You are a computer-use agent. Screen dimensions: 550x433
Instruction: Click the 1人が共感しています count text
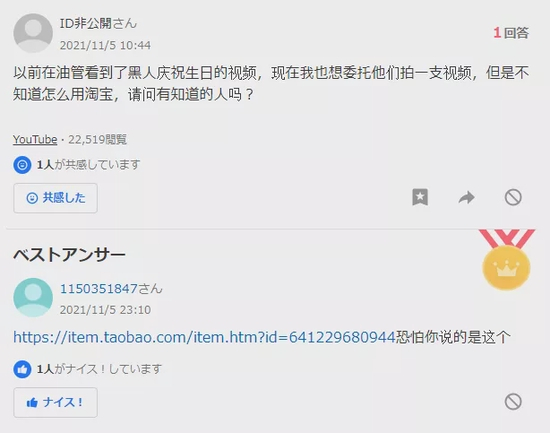coord(88,164)
